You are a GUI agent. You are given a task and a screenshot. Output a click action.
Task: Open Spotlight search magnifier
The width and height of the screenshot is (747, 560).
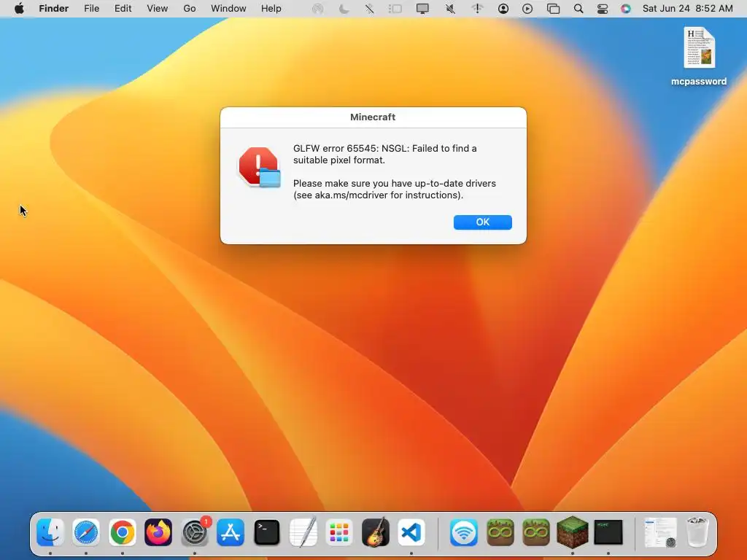pos(578,9)
